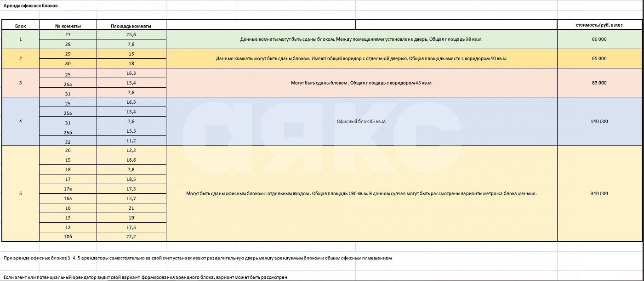Click the 60 000 price cell

599,39
